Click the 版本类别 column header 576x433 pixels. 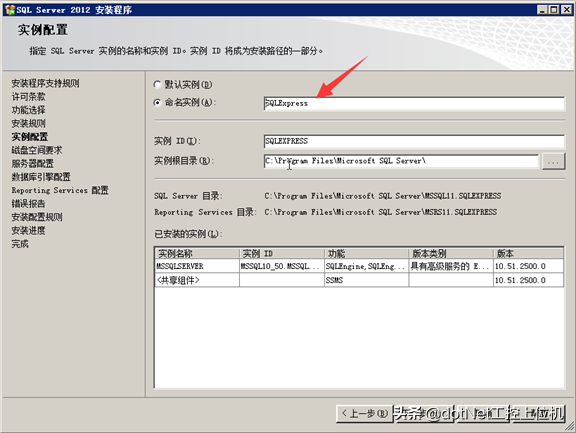pos(451,253)
